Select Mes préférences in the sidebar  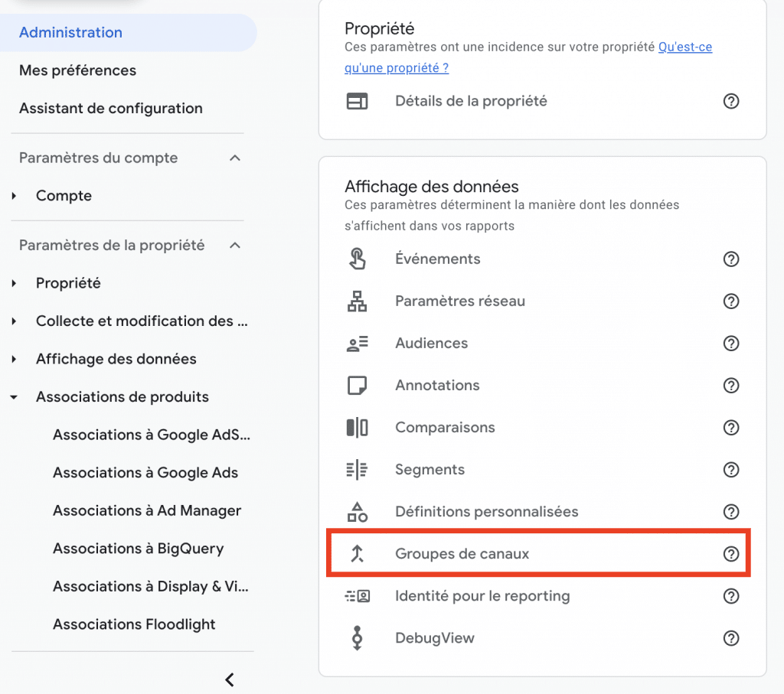[77, 70]
